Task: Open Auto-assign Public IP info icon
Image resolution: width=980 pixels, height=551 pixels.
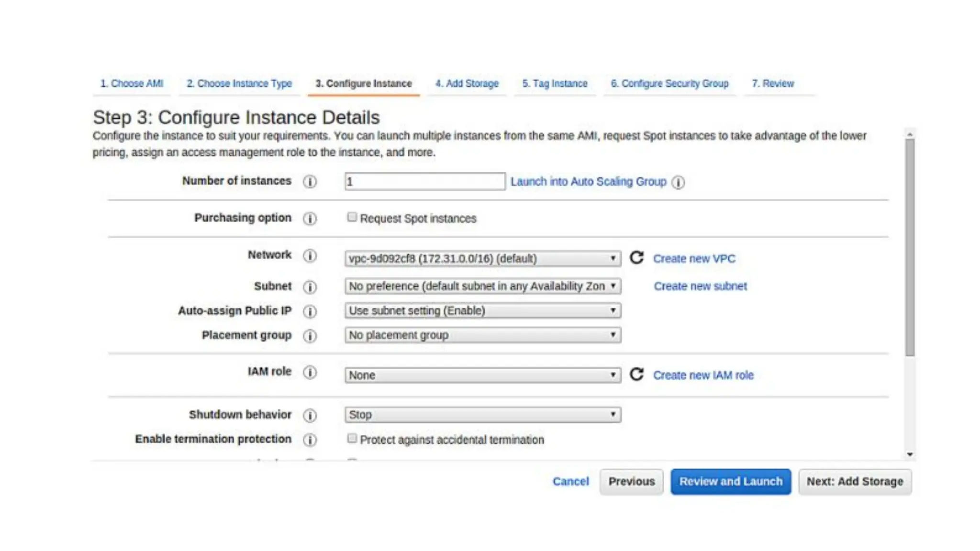Action: click(x=310, y=311)
